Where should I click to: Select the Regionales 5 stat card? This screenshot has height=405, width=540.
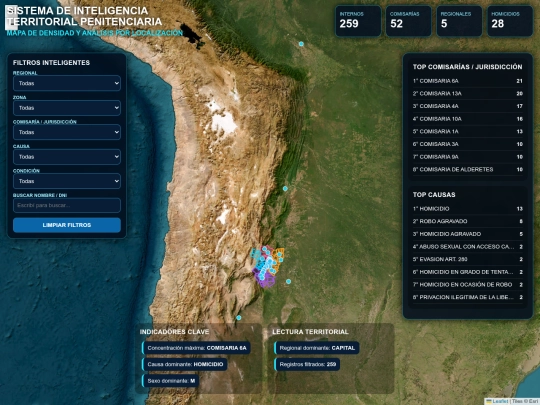pyautogui.click(x=459, y=21)
